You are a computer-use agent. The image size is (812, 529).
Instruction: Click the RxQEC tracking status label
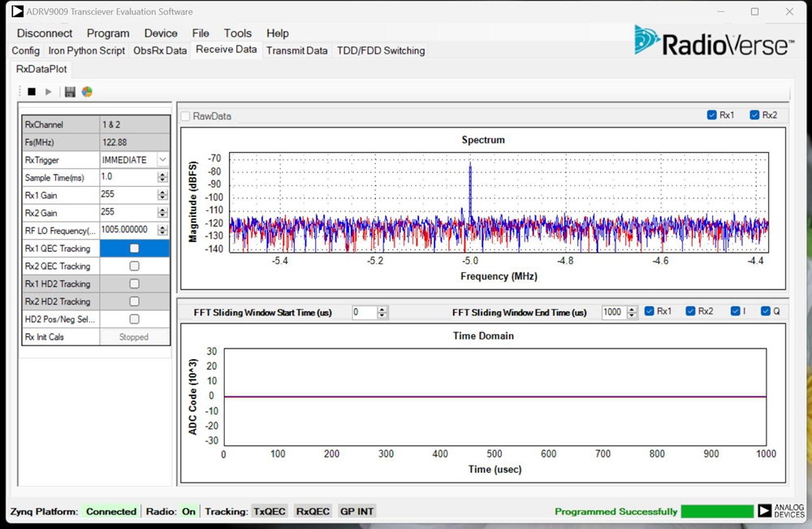tap(313, 511)
